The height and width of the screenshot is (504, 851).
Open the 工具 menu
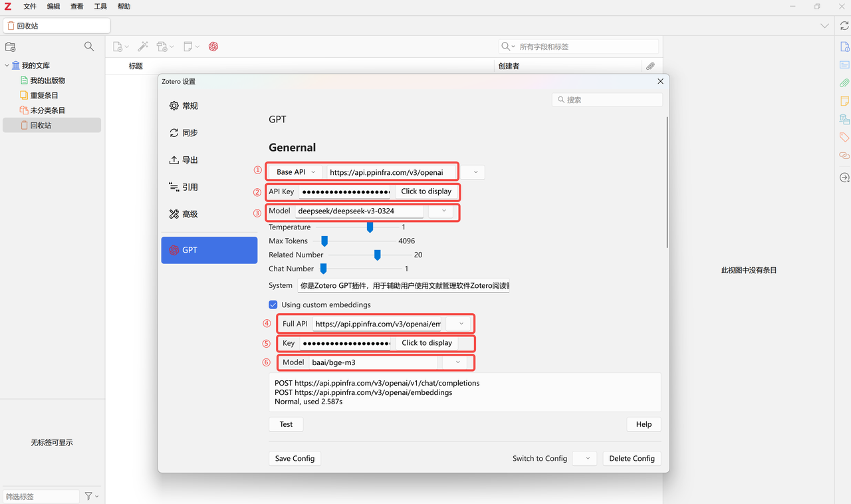(x=100, y=7)
